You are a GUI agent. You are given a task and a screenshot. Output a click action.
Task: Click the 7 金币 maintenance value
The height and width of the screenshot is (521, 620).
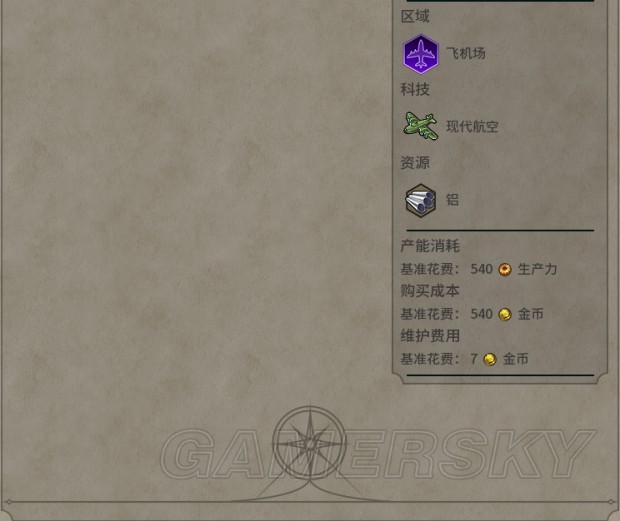(499, 359)
